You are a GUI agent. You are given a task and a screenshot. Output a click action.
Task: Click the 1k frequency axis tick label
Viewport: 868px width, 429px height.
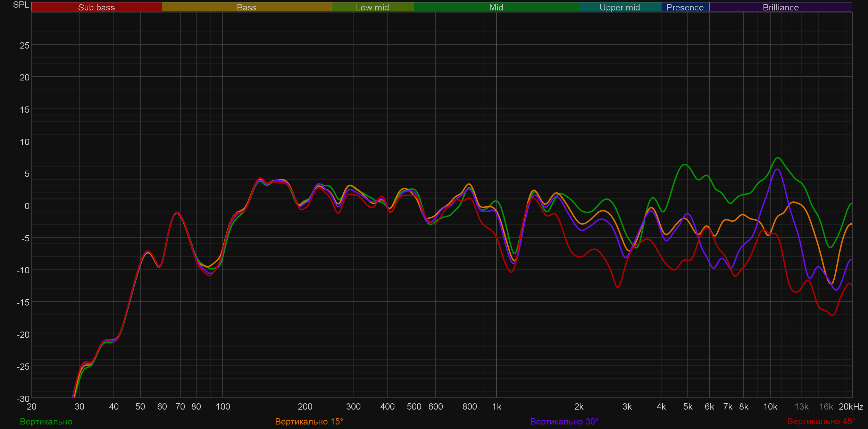pyautogui.click(x=496, y=406)
